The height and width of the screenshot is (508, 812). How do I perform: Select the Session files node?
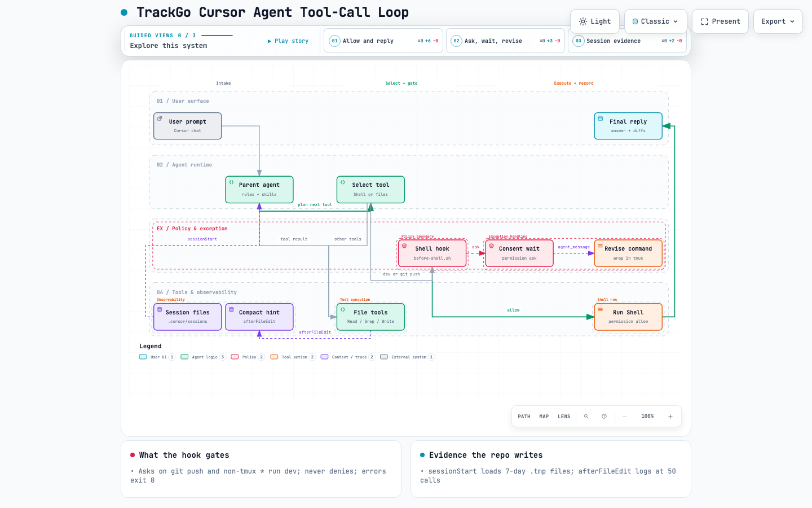click(188, 317)
